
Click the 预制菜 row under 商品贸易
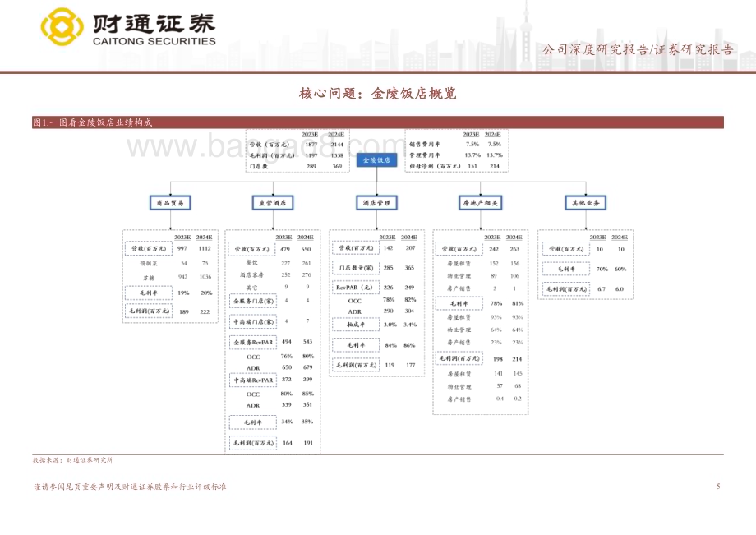(x=149, y=264)
